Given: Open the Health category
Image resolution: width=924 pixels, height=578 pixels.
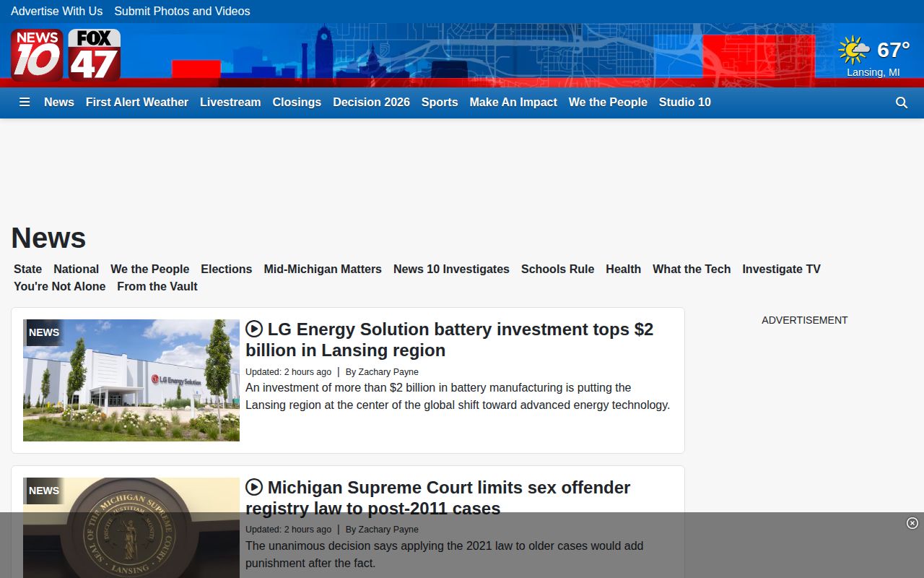Looking at the screenshot, I should tap(623, 269).
